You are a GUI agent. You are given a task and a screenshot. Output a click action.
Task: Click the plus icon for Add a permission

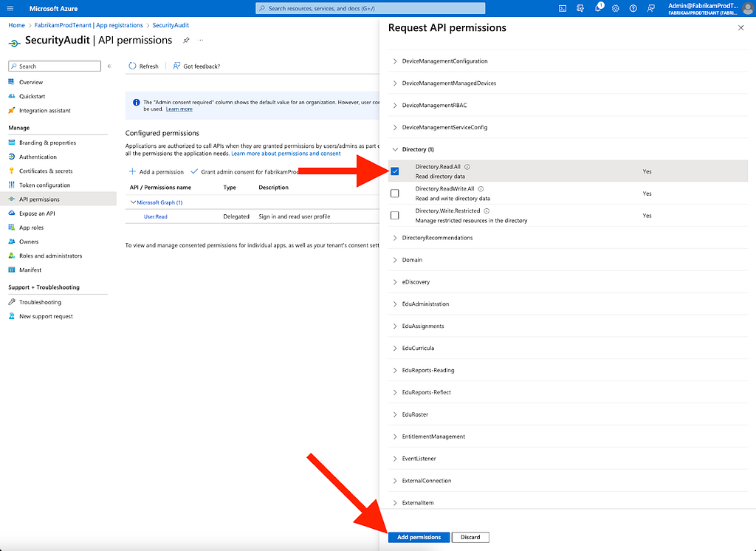(132, 172)
